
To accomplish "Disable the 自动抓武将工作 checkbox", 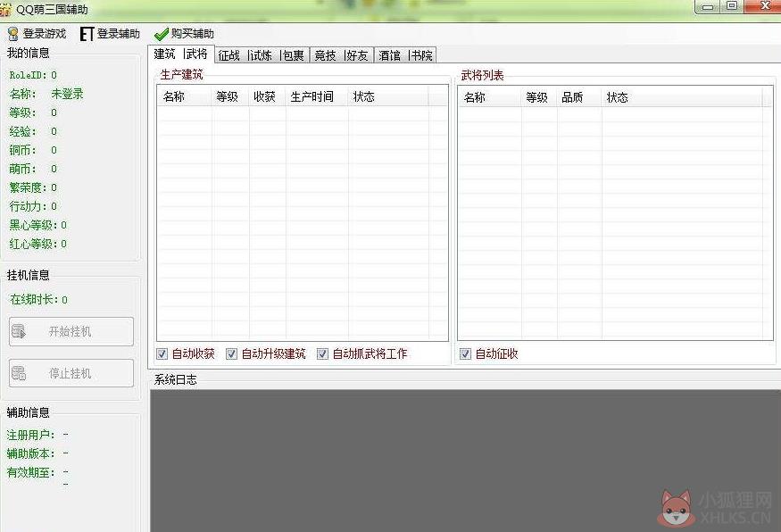I will pyautogui.click(x=322, y=353).
